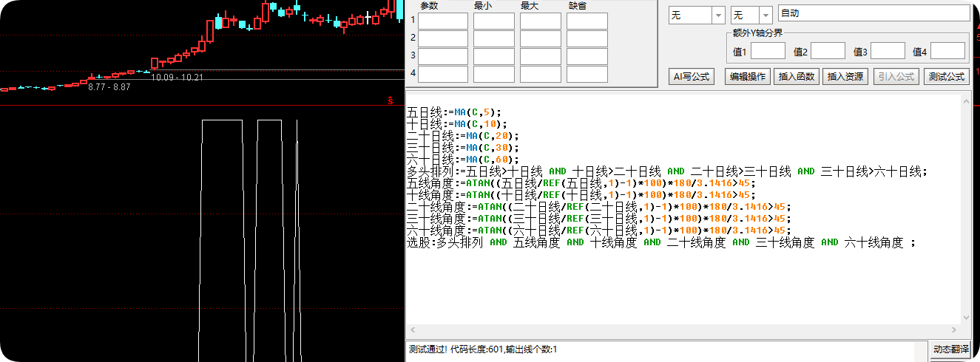Click the 参数 column header
The height and width of the screenshot is (362, 980).
pos(429,6)
